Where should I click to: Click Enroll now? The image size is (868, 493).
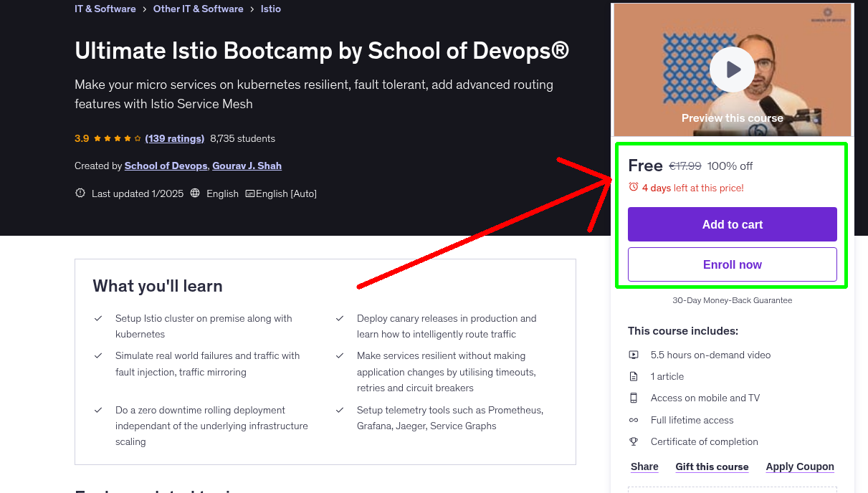(732, 264)
